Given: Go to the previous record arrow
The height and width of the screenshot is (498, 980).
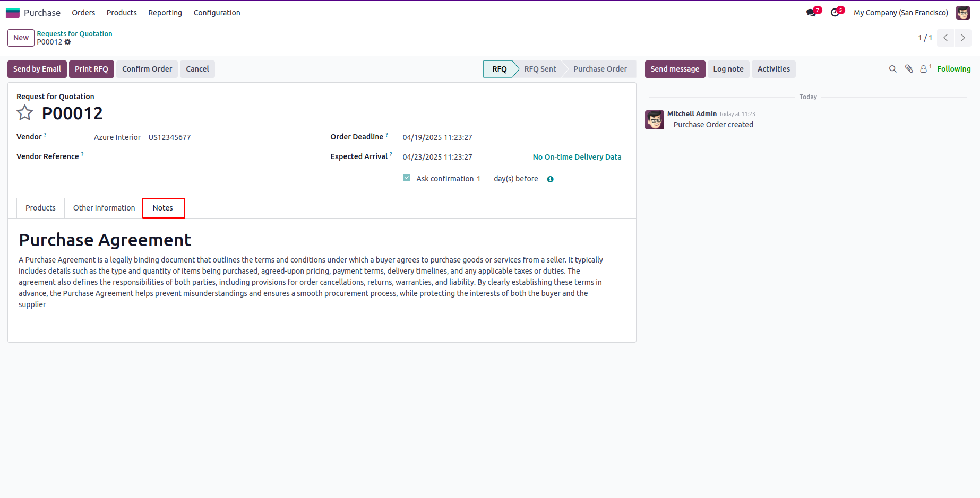Looking at the screenshot, I should [945, 38].
